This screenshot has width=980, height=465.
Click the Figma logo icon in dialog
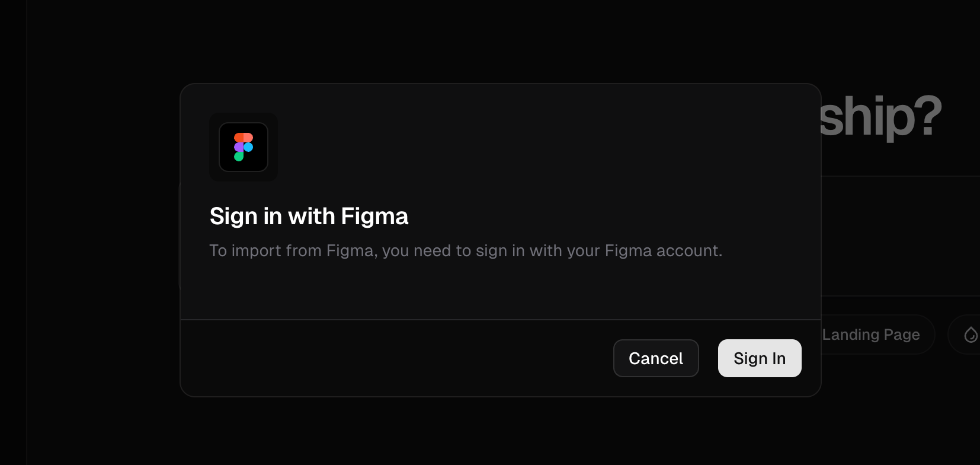244,147
